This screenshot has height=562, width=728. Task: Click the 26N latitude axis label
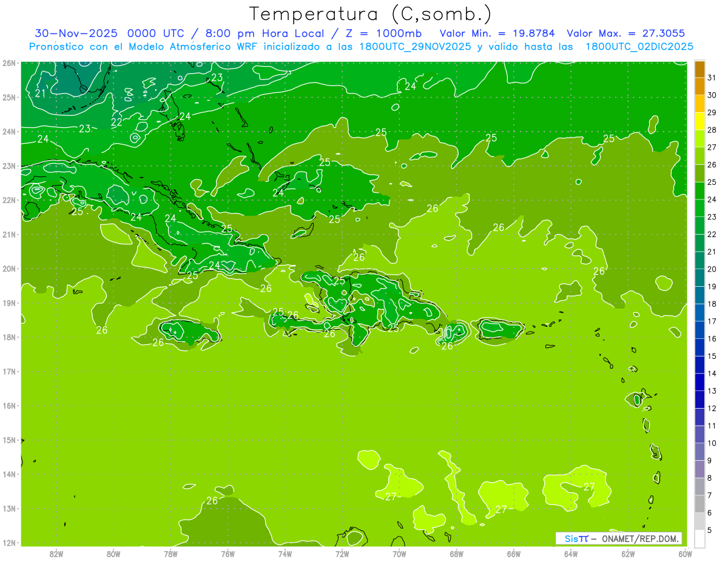pos(9,63)
